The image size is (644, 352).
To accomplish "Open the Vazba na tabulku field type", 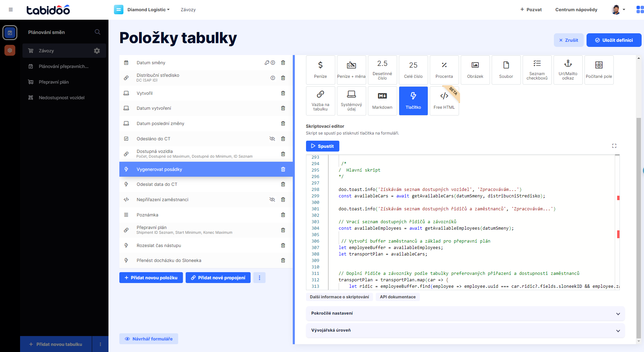I will (x=320, y=101).
